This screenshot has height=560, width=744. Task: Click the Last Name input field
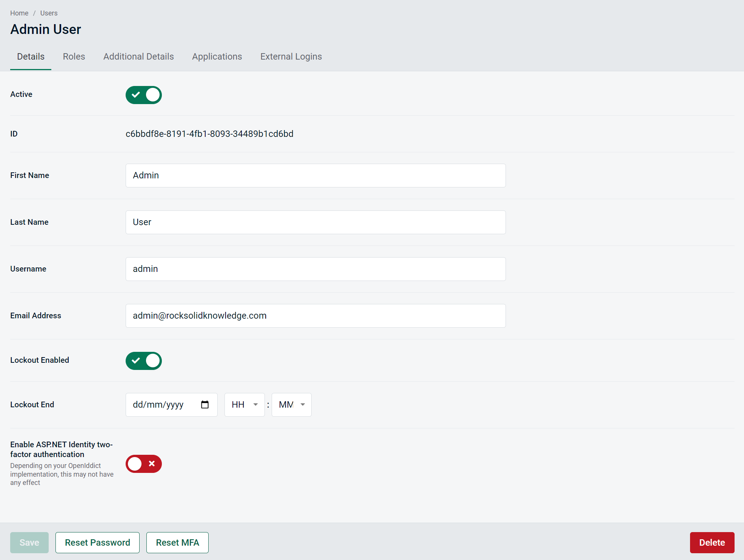click(315, 222)
